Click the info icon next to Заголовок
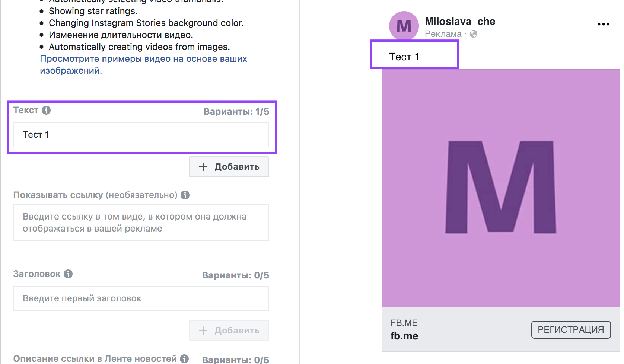The height and width of the screenshot is (364, 624). [x=68, y=274]
